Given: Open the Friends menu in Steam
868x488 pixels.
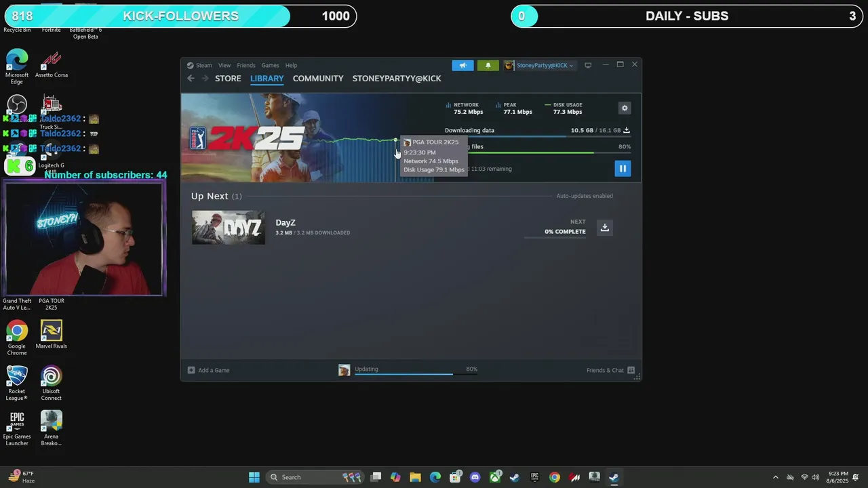Looking at the screenshot, I should pos(246,65).
